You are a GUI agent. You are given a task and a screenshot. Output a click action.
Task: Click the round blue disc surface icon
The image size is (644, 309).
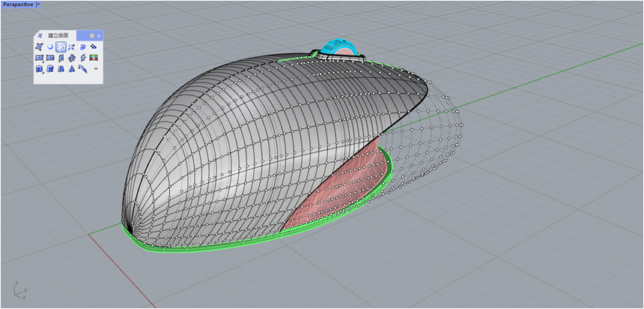pos(50,46)
